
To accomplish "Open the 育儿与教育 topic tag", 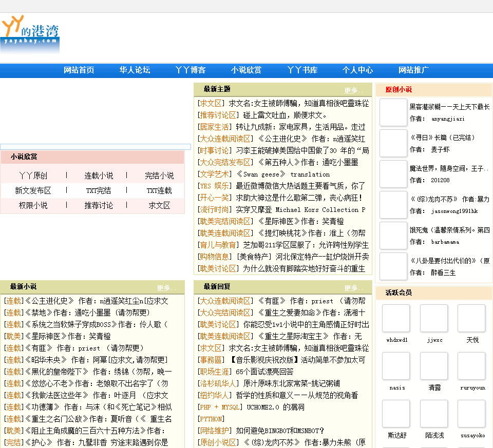I will (218, 245).
